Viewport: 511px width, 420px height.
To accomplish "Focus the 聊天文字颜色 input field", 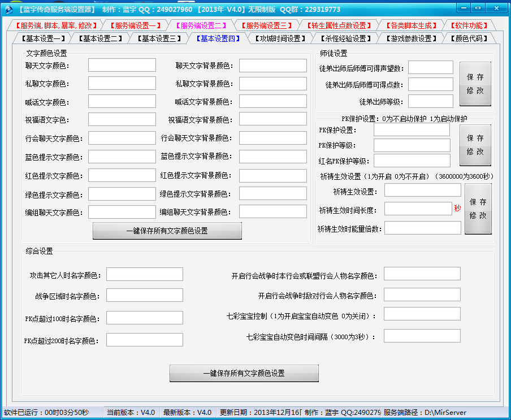I will click(122, 65).
